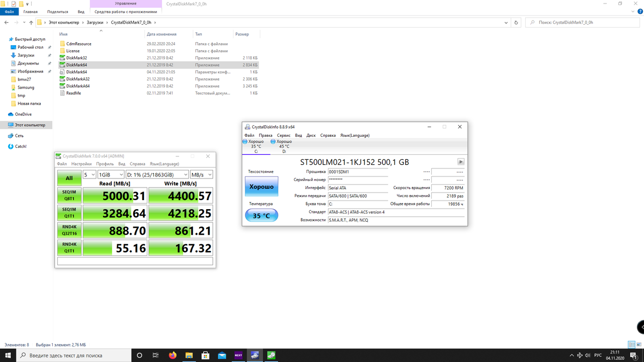The width and height of the screenshot is (644, 362).
Task: Open the Вид menu in CrystalDiskMark
Action: point(122,164)
